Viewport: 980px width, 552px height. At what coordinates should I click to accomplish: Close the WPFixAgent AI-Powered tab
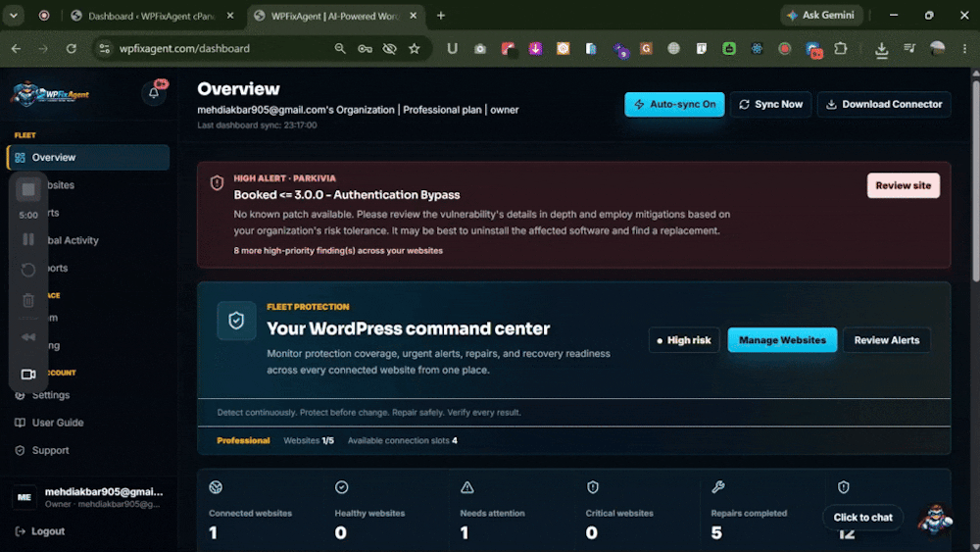[414, 16]
